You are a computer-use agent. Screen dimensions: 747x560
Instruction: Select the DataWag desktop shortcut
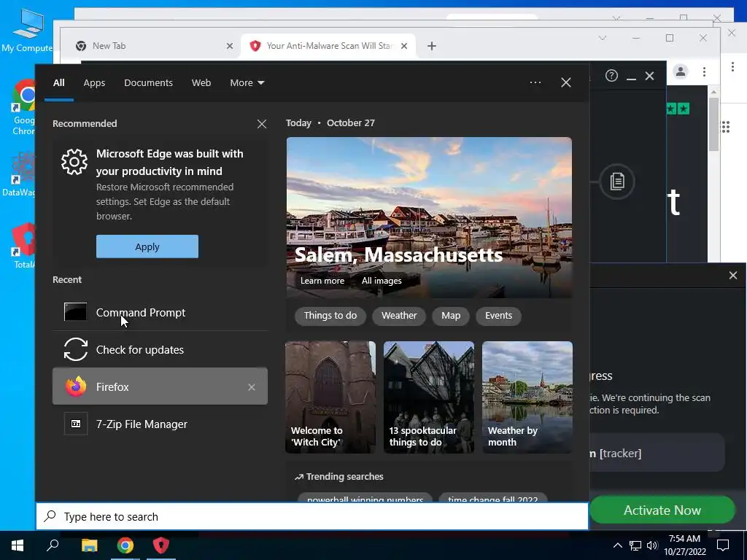pos(19,174)
